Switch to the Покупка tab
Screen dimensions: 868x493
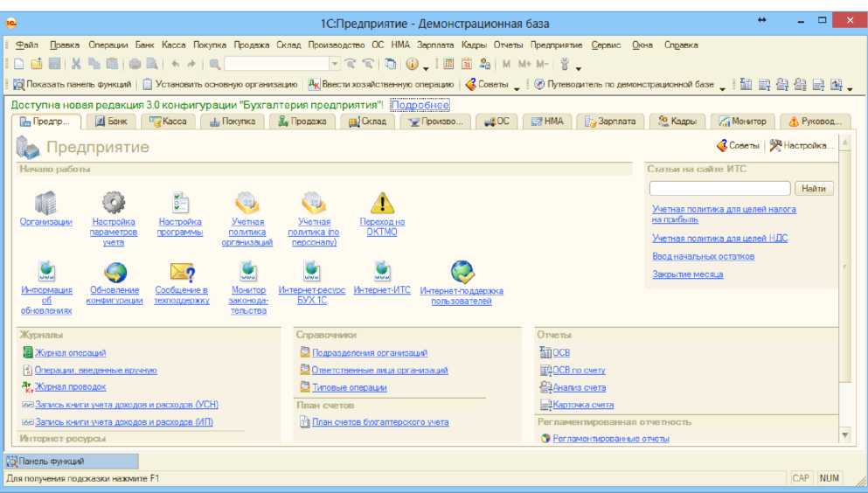pos(233,122)
